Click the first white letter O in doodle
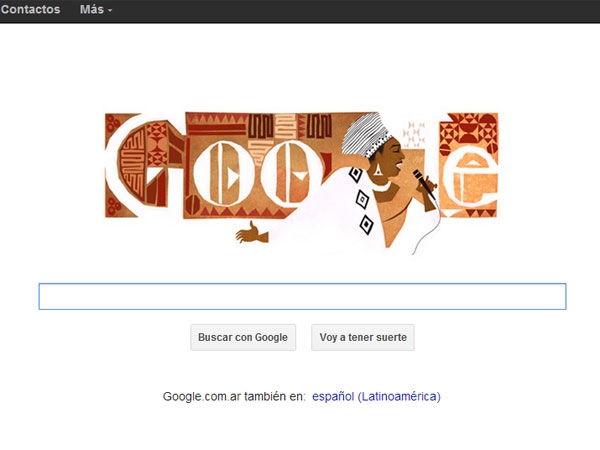 (224, 174)
